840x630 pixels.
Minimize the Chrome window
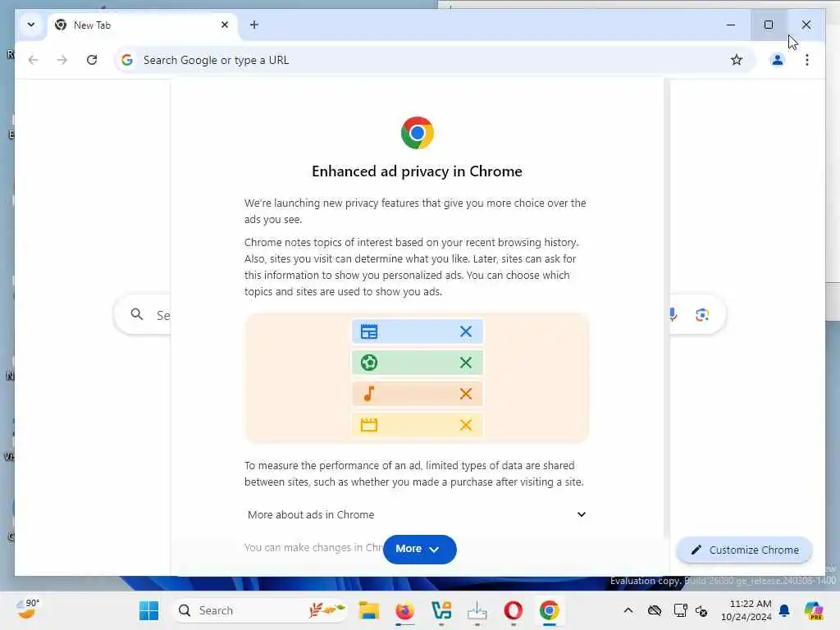[731, 25]
